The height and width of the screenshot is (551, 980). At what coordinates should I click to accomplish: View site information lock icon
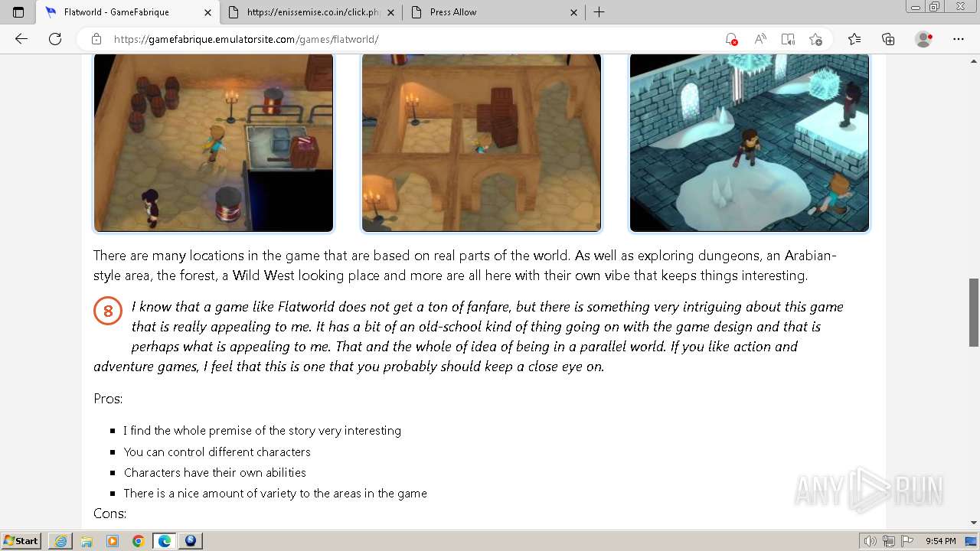click(x=96, y=39)
